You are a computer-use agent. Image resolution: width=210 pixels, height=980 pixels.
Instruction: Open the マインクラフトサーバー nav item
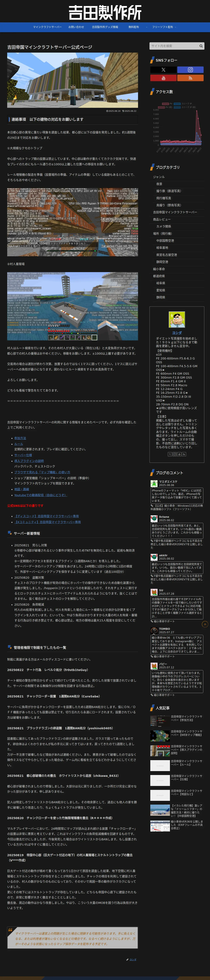point(47,27)
